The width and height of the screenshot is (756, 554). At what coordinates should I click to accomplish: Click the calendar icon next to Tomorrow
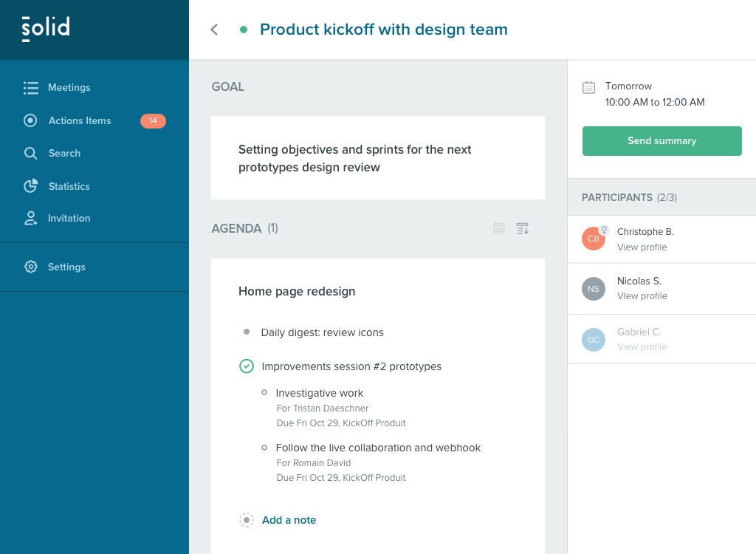[x=588, y=87]
